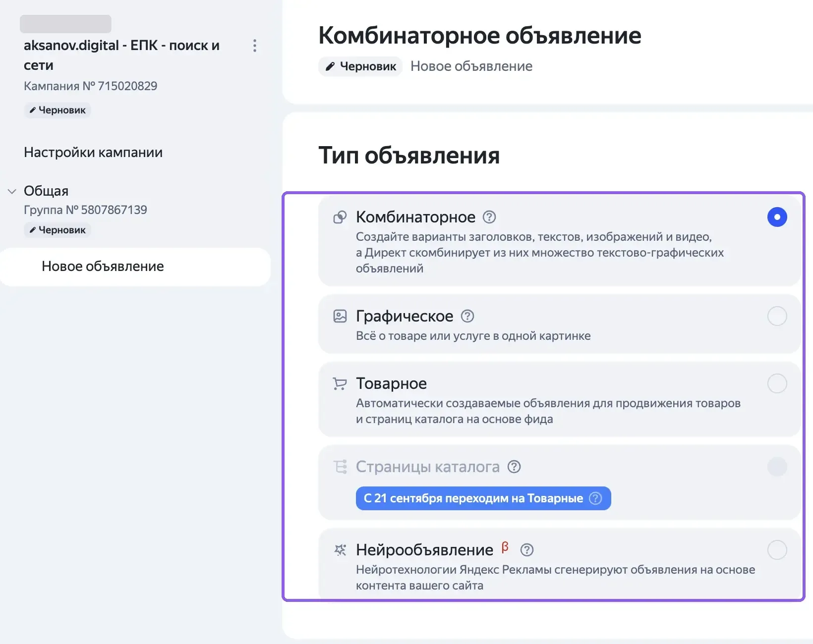This screenshot has height=644, width=813.
Task: Click the Страницы каталога tree icon
Action: [x=340, y=467]
